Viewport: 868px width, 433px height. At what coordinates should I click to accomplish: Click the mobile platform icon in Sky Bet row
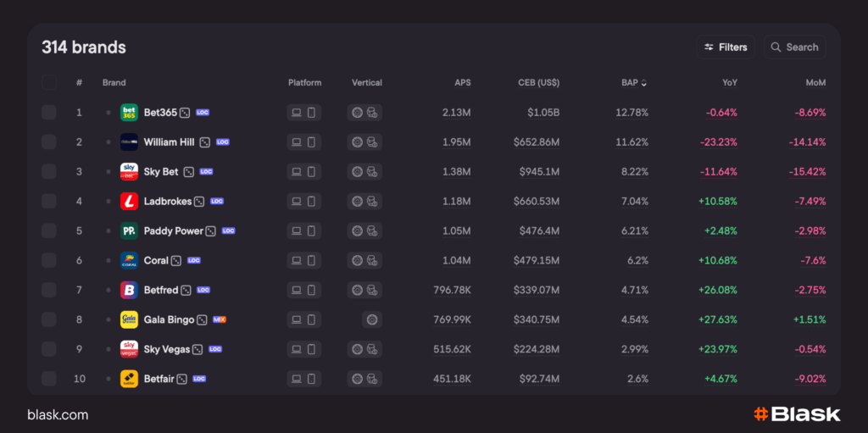tap(311, 172)
